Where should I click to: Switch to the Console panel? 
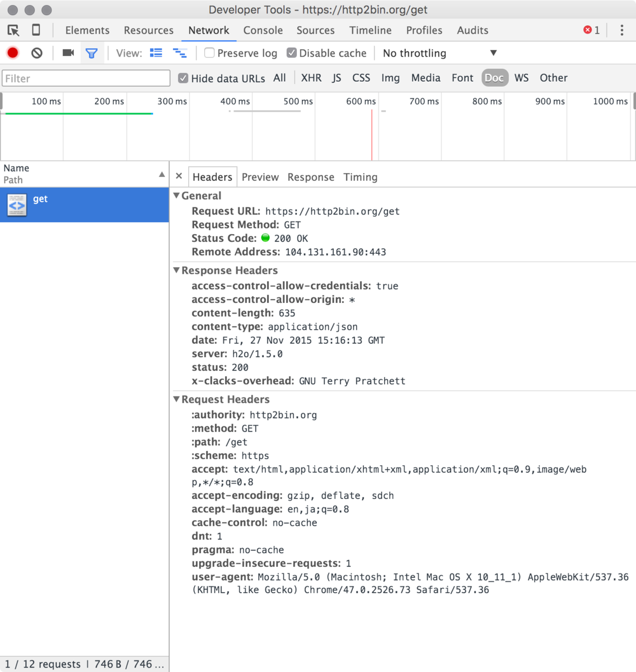(263, 30)
